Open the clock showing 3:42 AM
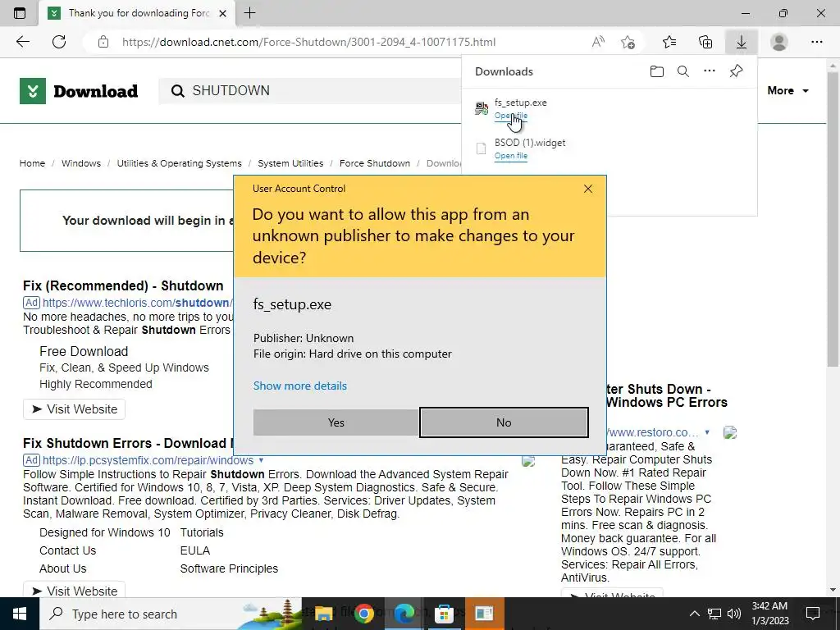Viewport: 840px width, 630px height. (x=769, y=614)
